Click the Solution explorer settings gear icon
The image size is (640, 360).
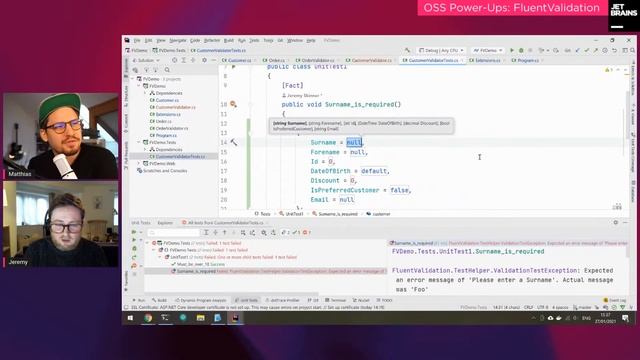click(x=204, y=60)
